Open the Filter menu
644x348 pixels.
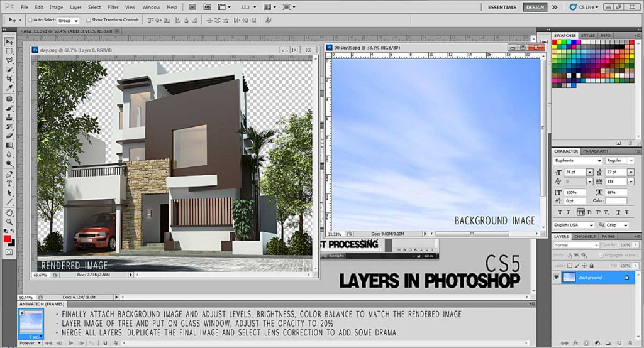(113, 7)
